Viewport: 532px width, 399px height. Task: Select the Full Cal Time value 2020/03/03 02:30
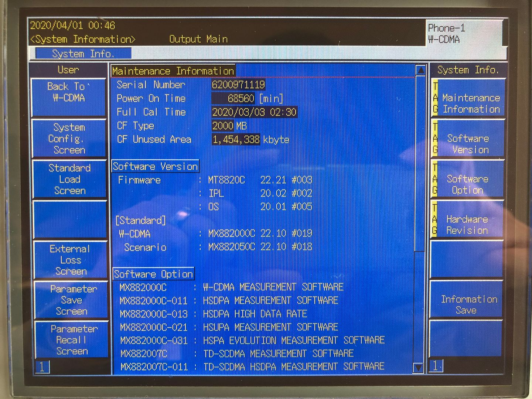click(254, 112)
